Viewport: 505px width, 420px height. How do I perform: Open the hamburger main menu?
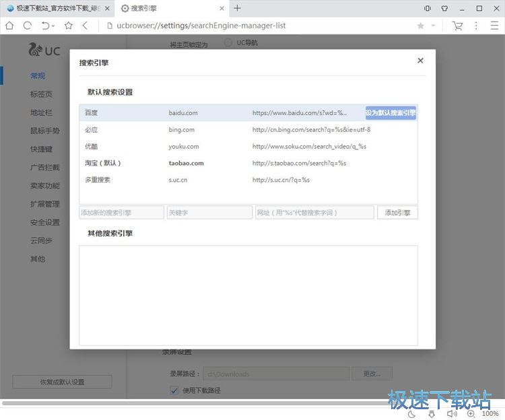(x=494, y=26)
